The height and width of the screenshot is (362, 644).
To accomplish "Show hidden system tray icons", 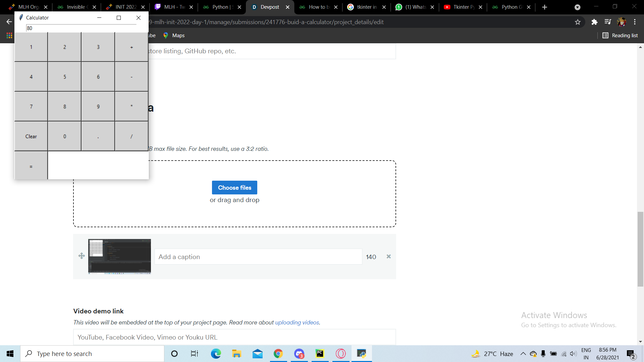I will (523, 354).
